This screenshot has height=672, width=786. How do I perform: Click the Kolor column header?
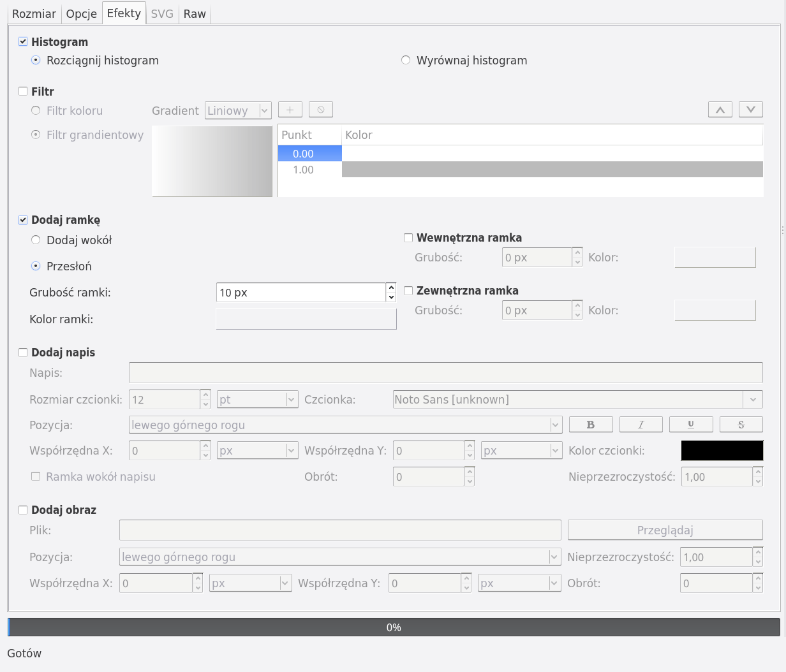point(552,135)
